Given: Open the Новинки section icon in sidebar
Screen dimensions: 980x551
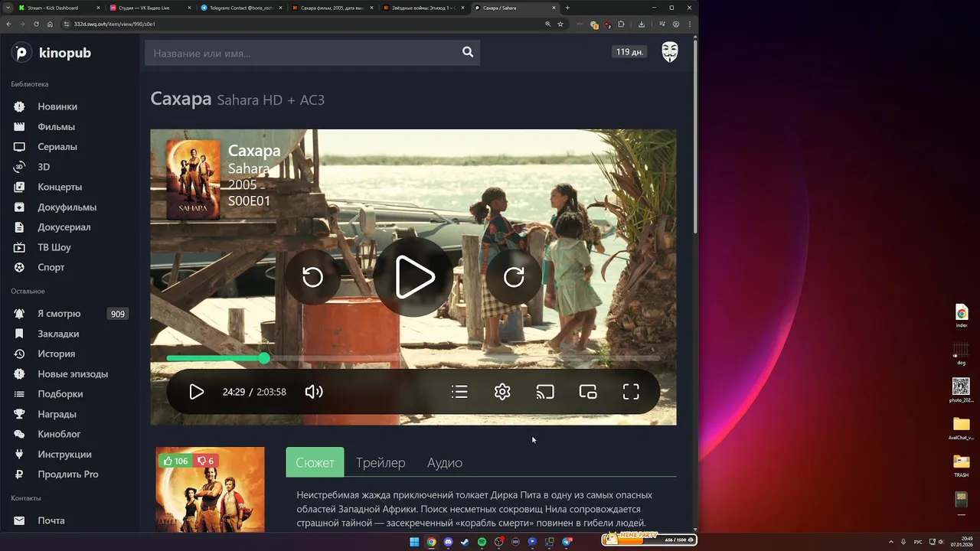Looking at the screenshot, I should 19,106.
